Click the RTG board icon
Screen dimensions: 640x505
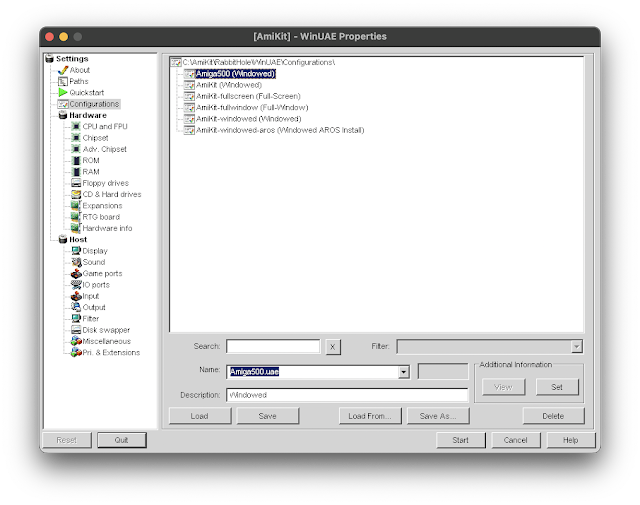pyautogui.click(x=76, y=217)
